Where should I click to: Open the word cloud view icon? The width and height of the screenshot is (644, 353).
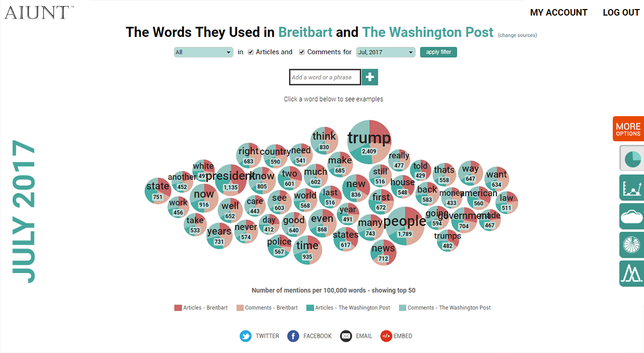632,216
